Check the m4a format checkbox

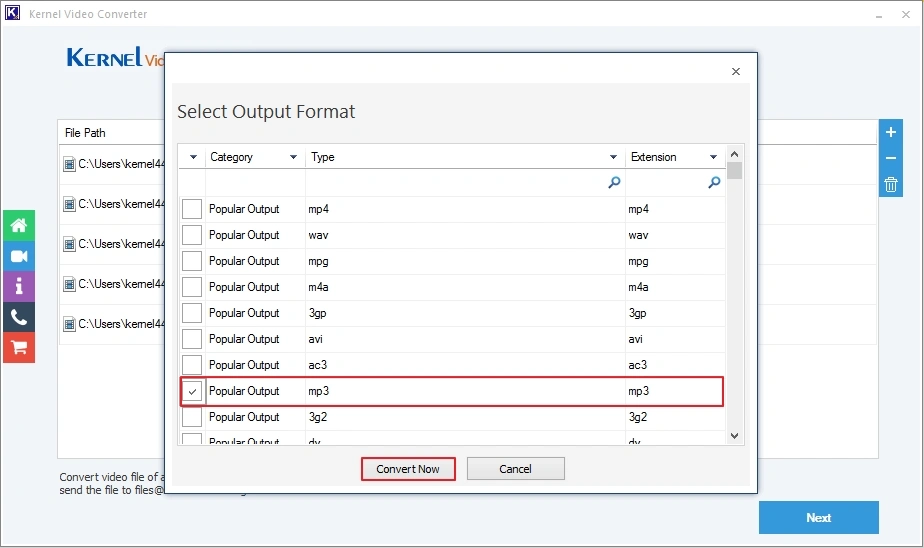click(192, 286)
